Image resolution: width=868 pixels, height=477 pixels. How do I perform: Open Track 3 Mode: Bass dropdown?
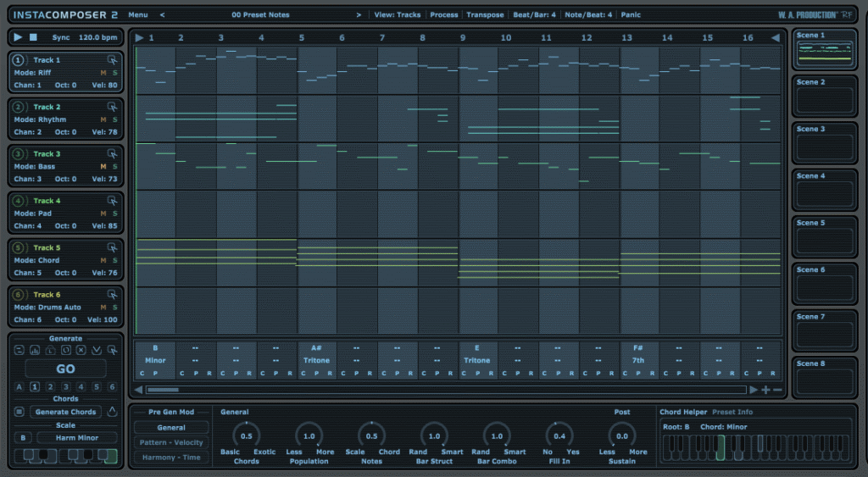click(34, 167)
